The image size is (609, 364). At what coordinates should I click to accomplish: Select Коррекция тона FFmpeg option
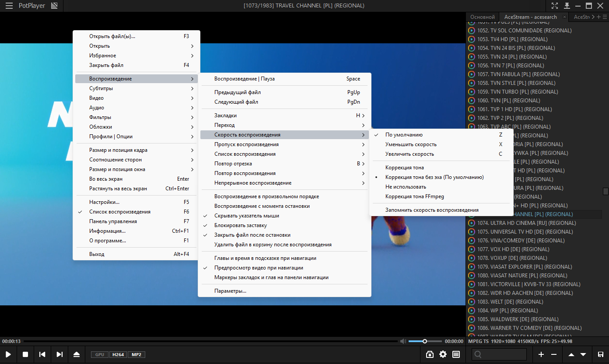pyautogui.click(x=441, y=196)
